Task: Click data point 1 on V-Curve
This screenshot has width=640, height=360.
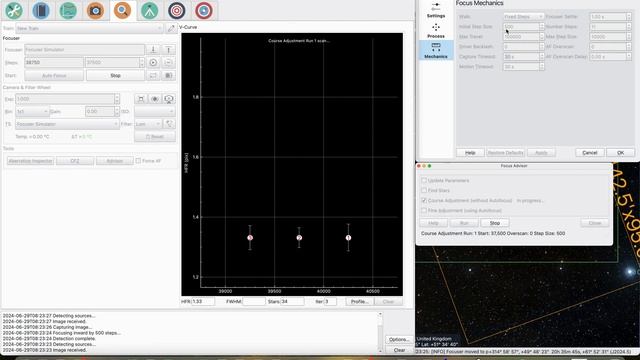Action: 348,238
